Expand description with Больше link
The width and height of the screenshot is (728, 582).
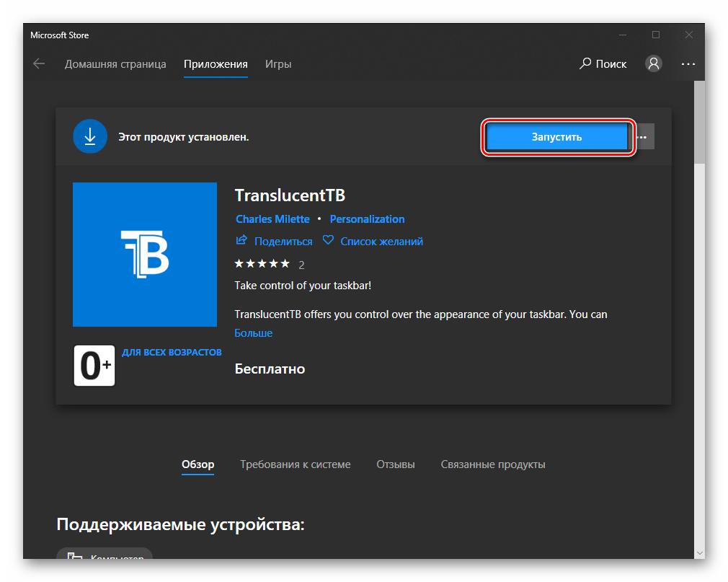254,333
